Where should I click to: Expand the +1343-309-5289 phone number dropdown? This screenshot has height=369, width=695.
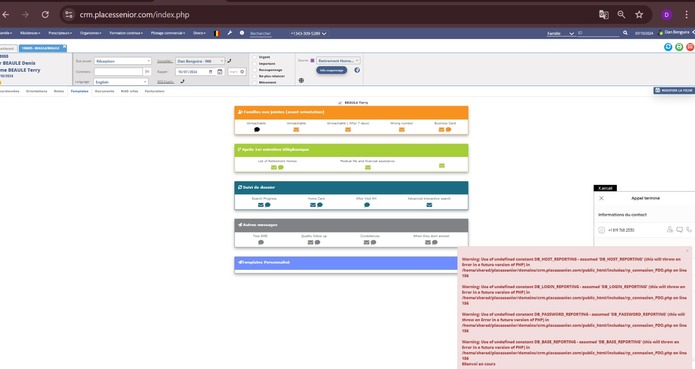pos(308,33)
